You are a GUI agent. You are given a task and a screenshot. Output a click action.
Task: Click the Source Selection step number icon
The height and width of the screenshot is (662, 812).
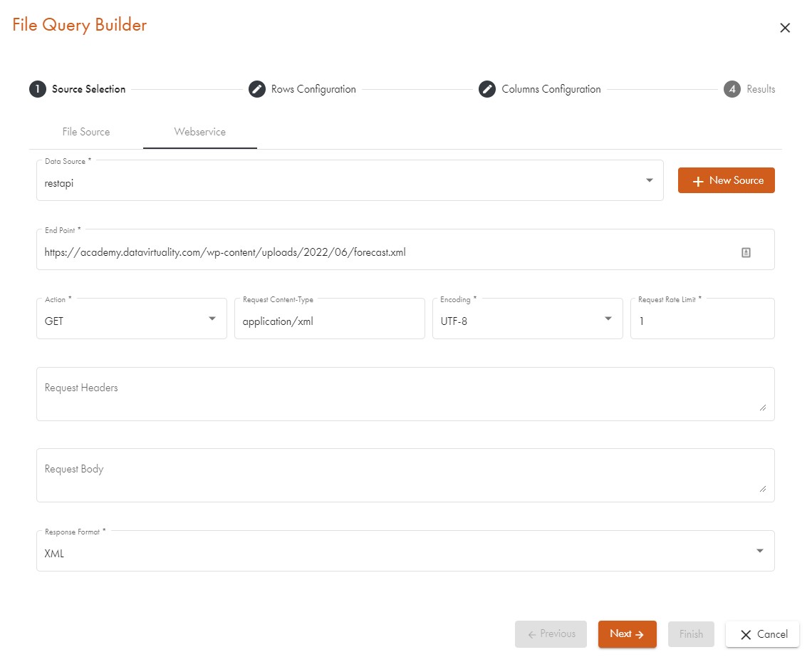[37, 89]
